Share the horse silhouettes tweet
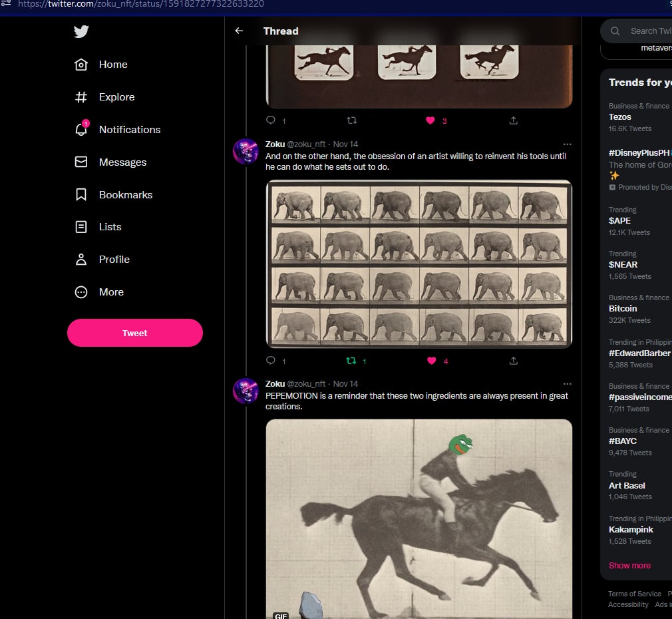 click(514, 120)
